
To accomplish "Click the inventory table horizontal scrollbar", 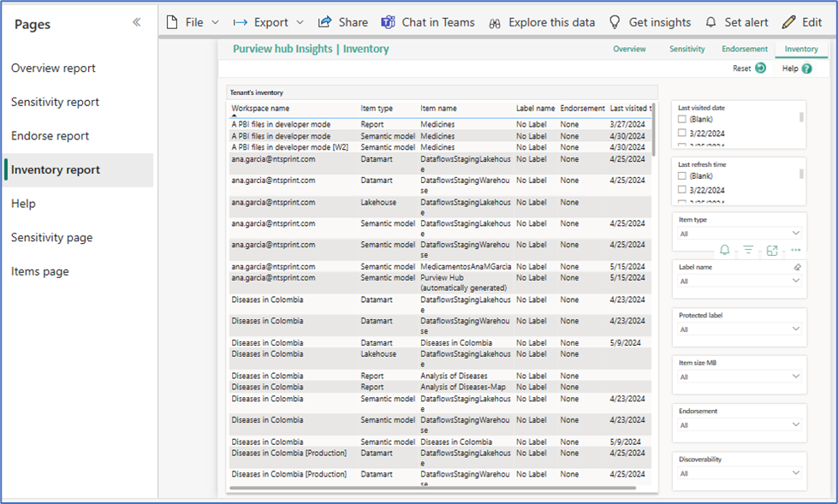I will click(432, 488).
